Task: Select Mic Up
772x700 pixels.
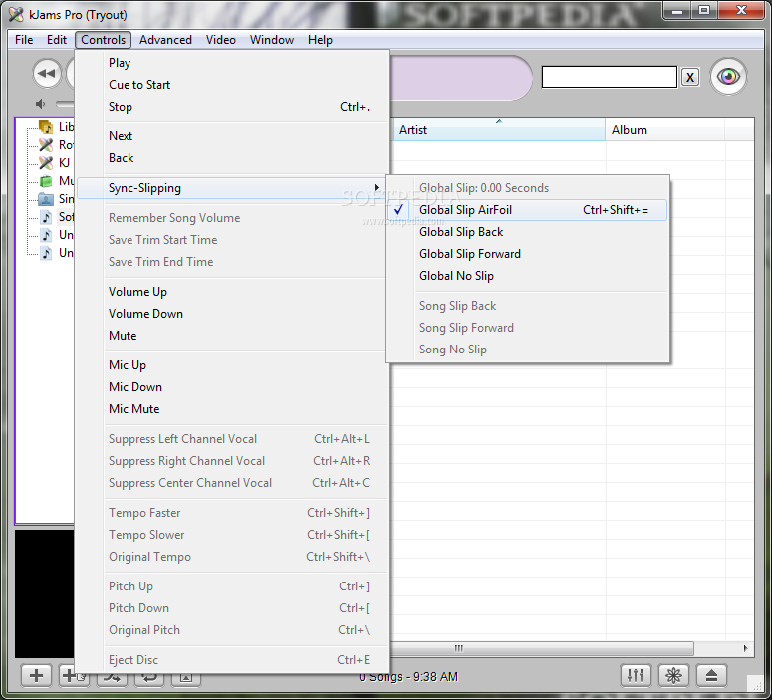Action: (x=233, y=365)
